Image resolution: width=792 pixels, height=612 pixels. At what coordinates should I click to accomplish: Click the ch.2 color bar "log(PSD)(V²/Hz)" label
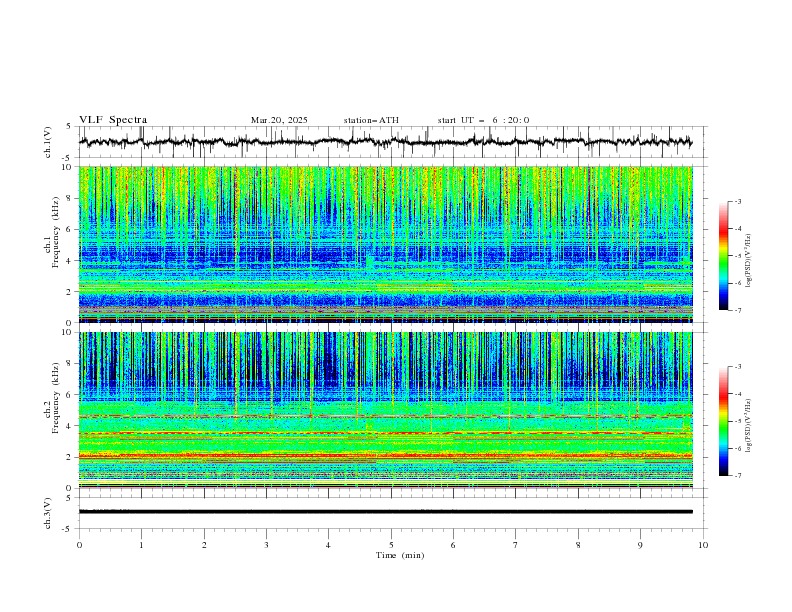pyautogui.click(x=749, y=425)
